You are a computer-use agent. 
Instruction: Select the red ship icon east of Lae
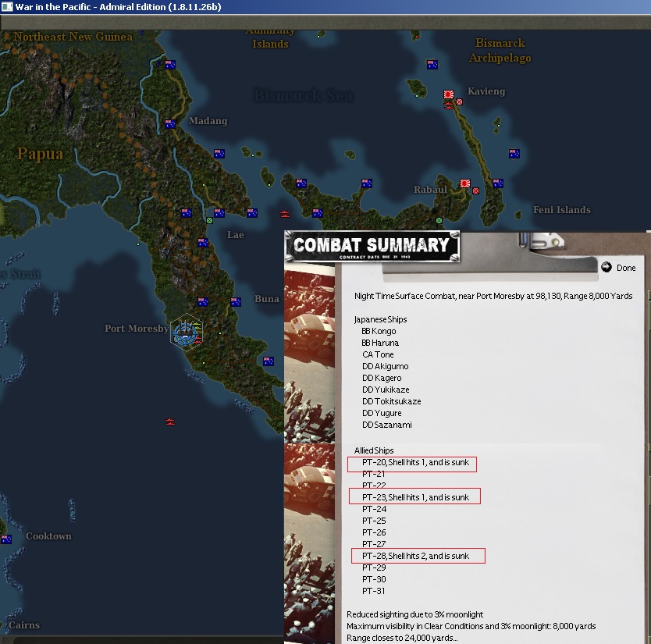coord(284,214)
